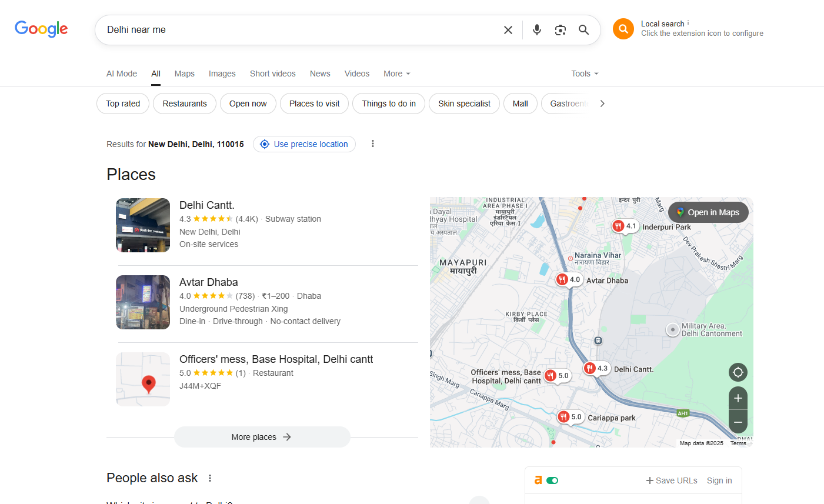Toggle the green extension switch

point(552,480)
